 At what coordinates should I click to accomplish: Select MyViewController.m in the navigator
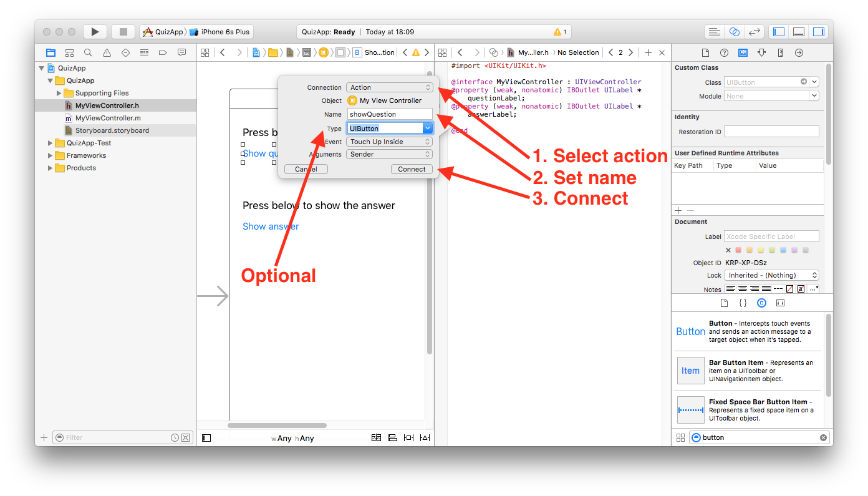pos(108,118)
